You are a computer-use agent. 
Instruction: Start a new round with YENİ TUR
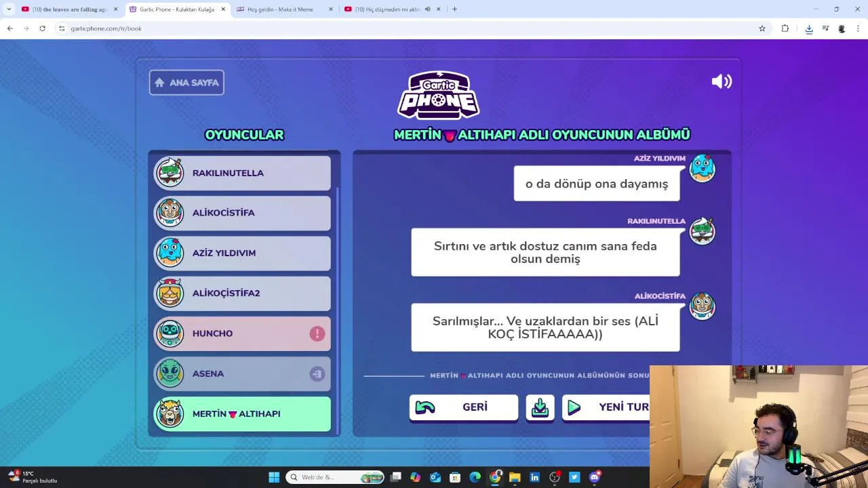click(606, 407)
